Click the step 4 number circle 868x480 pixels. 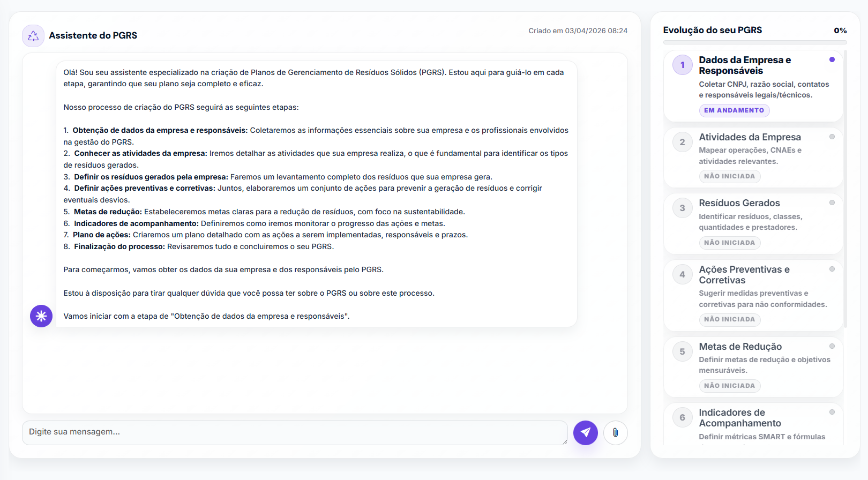[x=683, y=274]
